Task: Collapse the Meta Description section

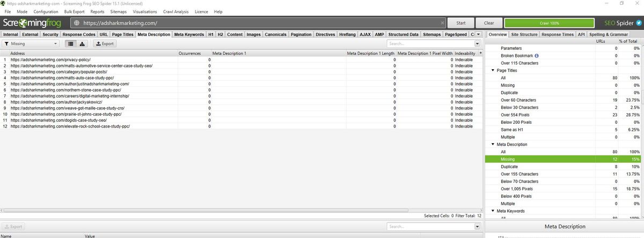Action: pos(493,144)
